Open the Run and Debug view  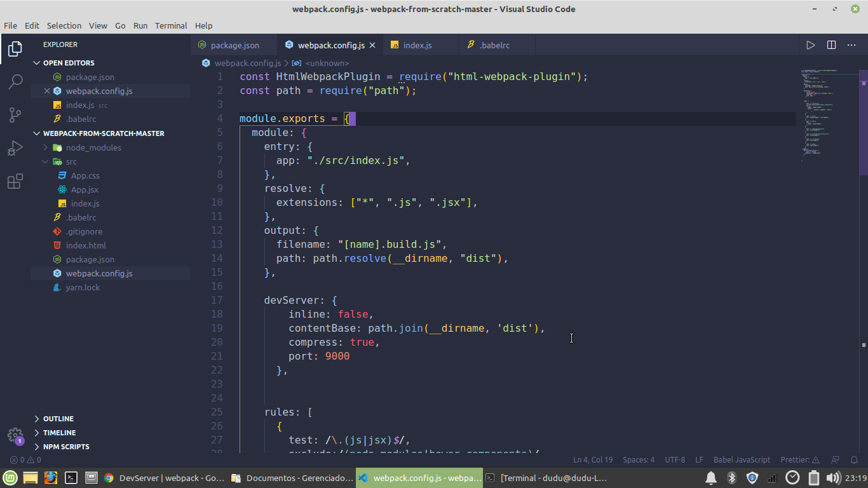pos(15,148)
